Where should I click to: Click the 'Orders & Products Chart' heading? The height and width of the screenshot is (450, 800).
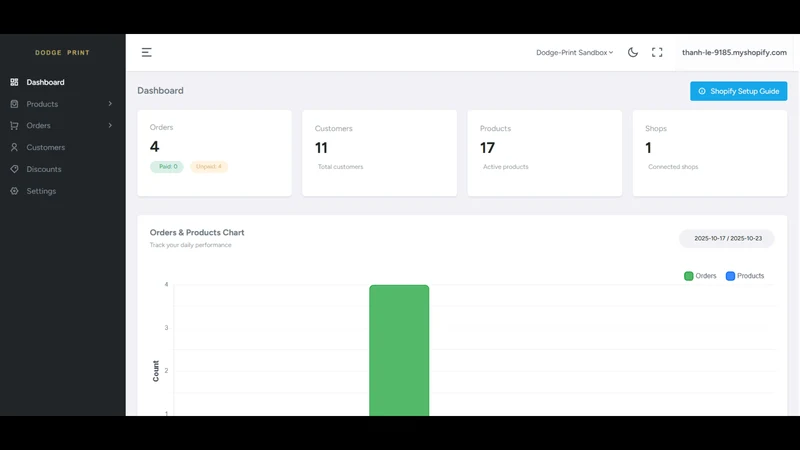coord(197,233)
